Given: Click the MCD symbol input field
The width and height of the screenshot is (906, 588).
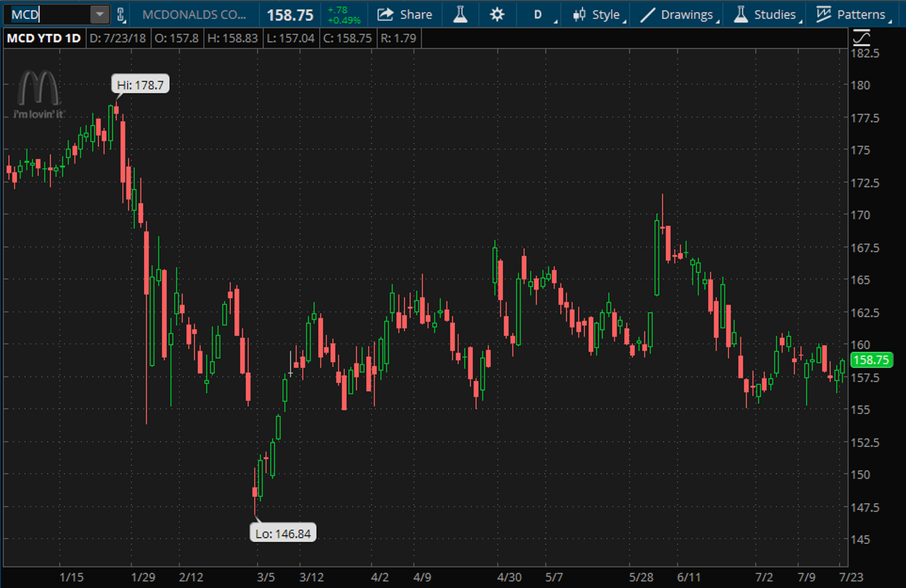Looking at the screenshot, I should (49, 14).
